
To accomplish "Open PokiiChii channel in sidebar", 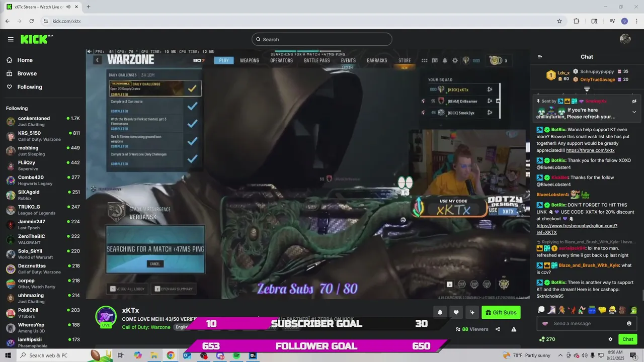I will point(43,313).
